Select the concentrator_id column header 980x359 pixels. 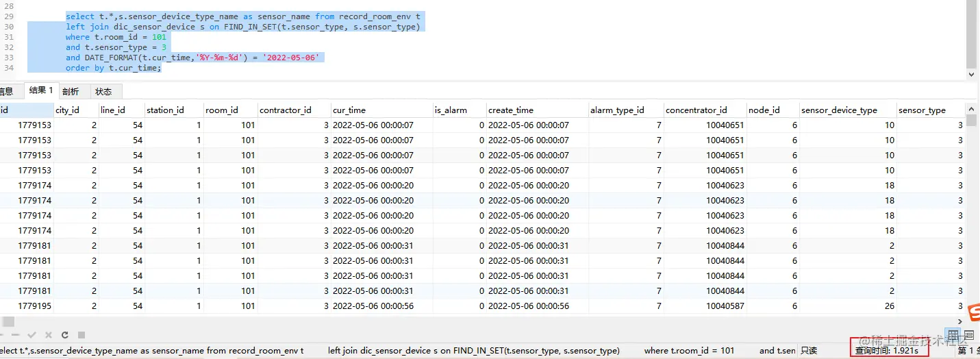(x=705, y=110)
